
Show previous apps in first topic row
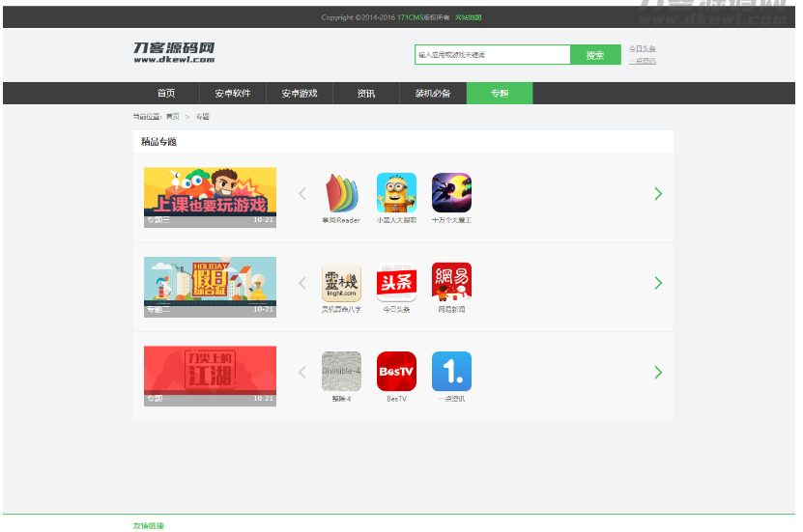302,194
